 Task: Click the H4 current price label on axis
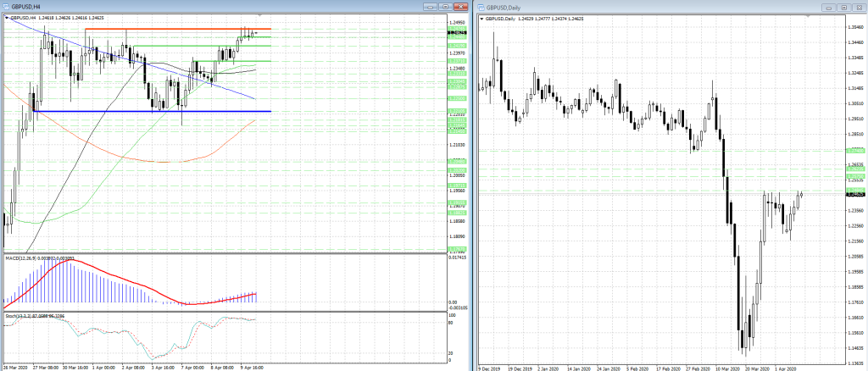point(454,33)
